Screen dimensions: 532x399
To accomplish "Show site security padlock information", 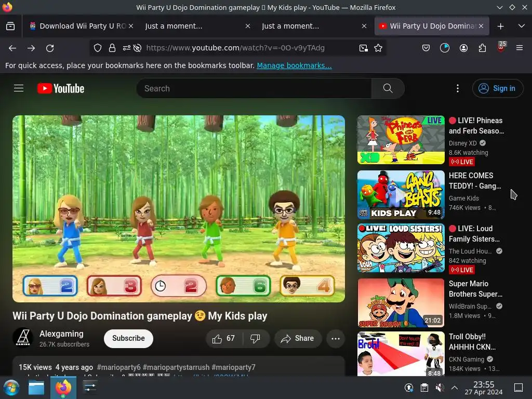I will 112,48.
